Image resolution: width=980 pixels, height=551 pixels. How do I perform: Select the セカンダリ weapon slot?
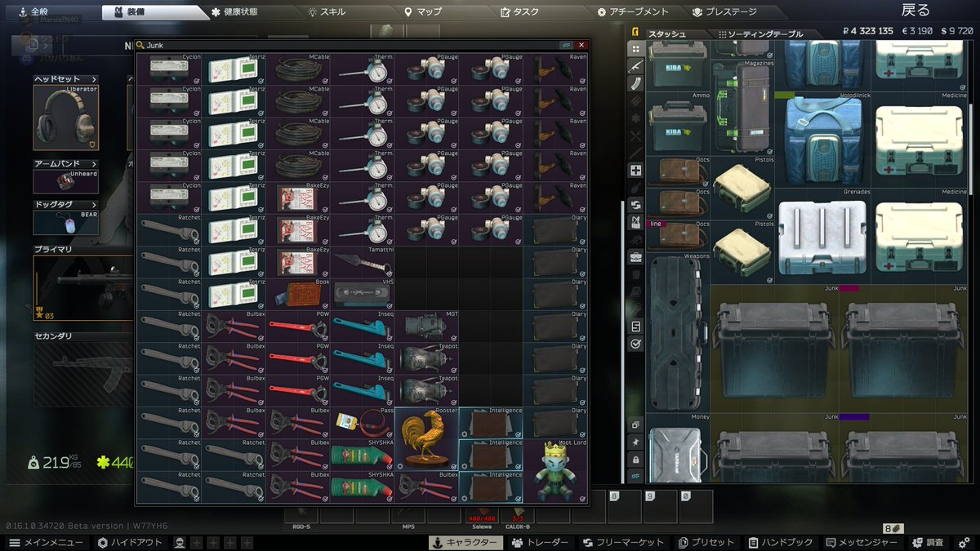83,374
